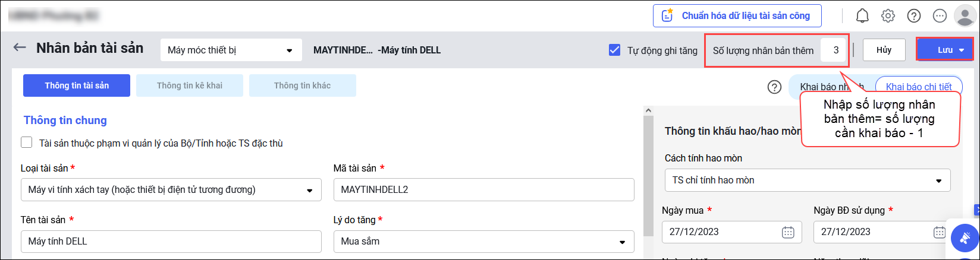Open the Cách tính hao mòn dropdown
Viewport: 980px width, 260px height.
pyautogui.click(x=807, y=180)
